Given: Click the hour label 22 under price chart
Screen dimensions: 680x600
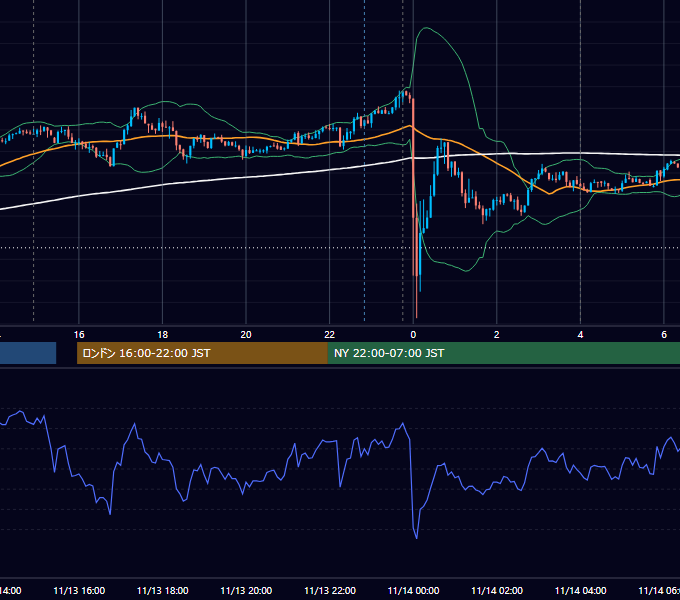Looking at the screenshot, I should (330, 335).
